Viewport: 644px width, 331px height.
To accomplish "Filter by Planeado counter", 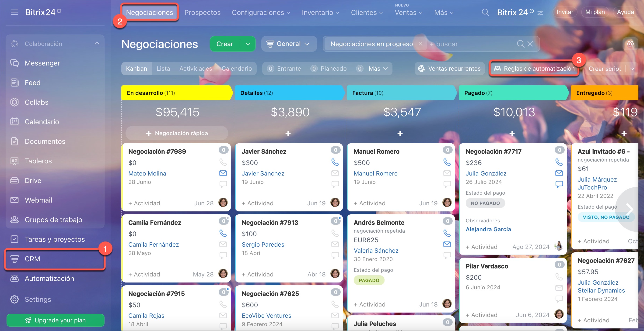I will click(328, 69).
